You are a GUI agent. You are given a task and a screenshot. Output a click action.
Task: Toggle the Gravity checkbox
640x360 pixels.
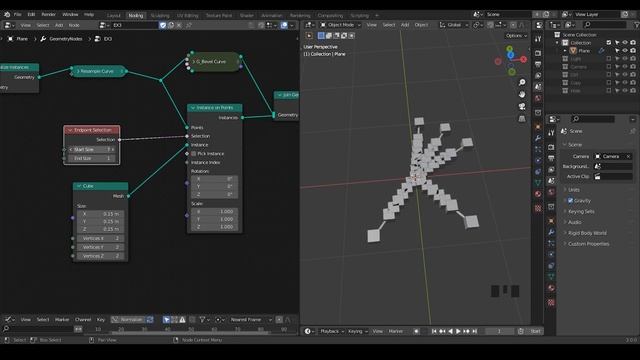[571, 201]
